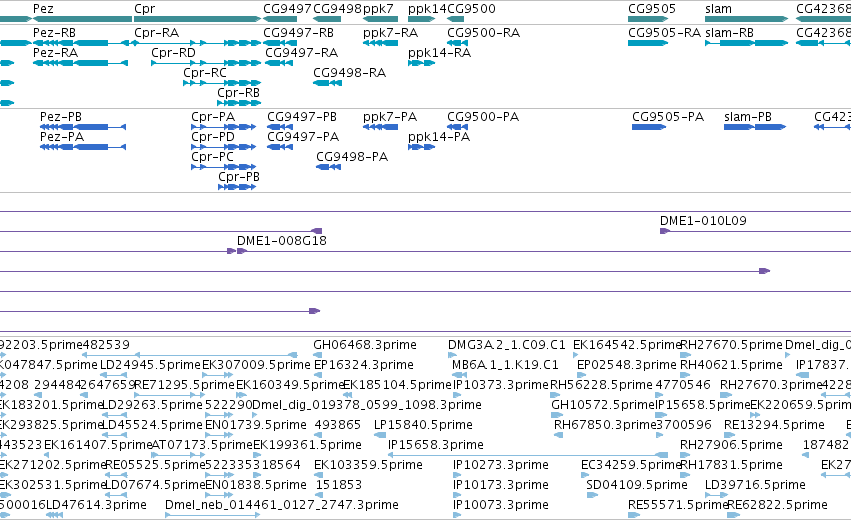Viewport: 851px width, 520px height.
Task: Click the ppk14-RA transcript label
Action: tap(439, 53)
